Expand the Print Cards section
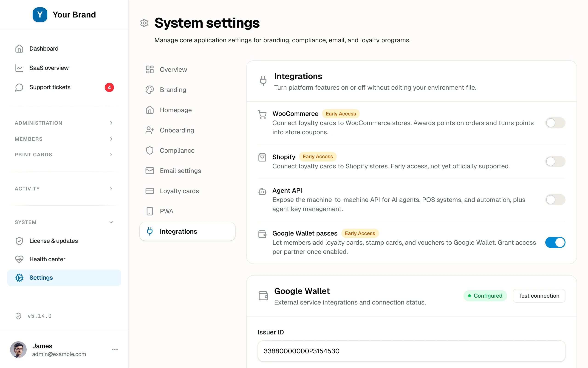This screenshot has height=368, width=588. [x=64, y=155]
